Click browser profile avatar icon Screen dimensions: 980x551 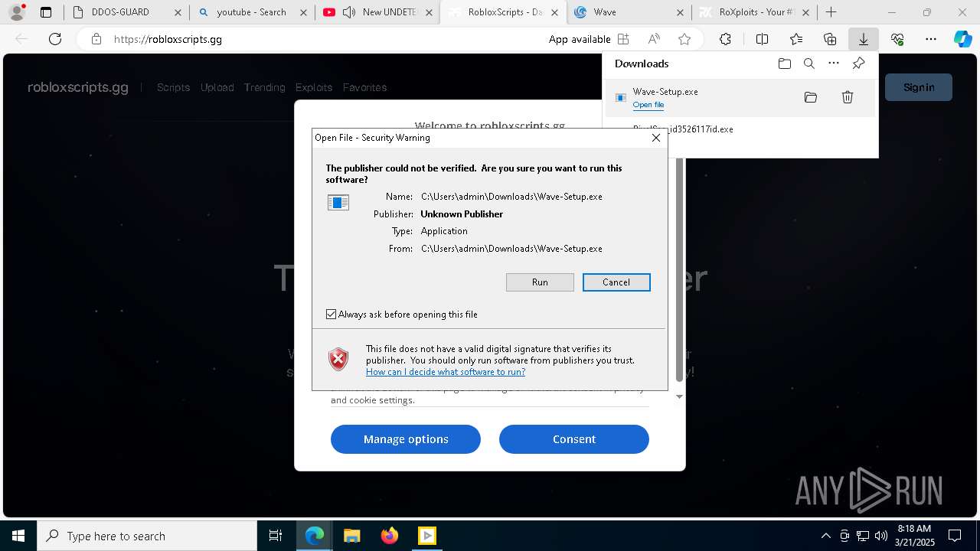[x=16, y=12]
